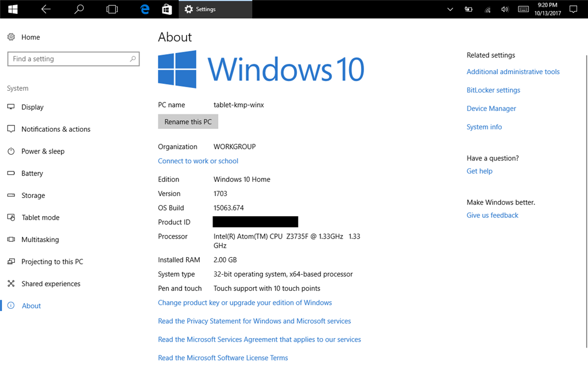This screenshot has height=368, width=588.
Task: Open Storage settings
Action: tap(33, 195)
